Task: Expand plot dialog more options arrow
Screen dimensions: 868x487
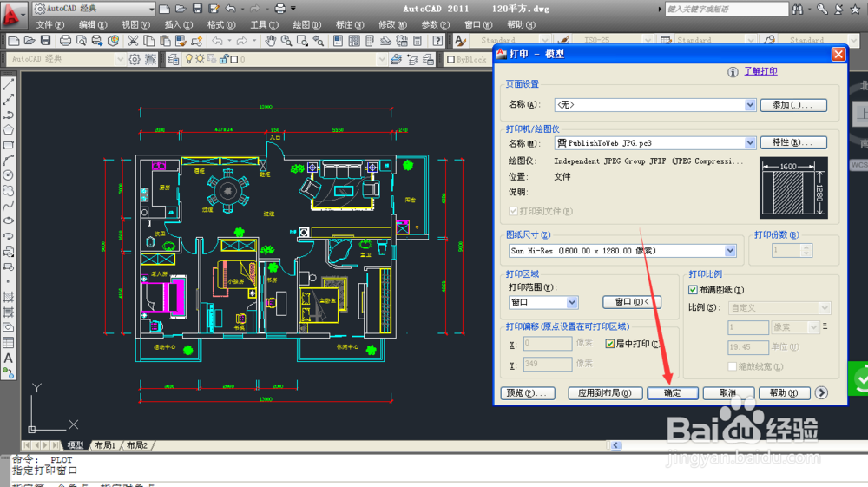Action: click(821, 392)
